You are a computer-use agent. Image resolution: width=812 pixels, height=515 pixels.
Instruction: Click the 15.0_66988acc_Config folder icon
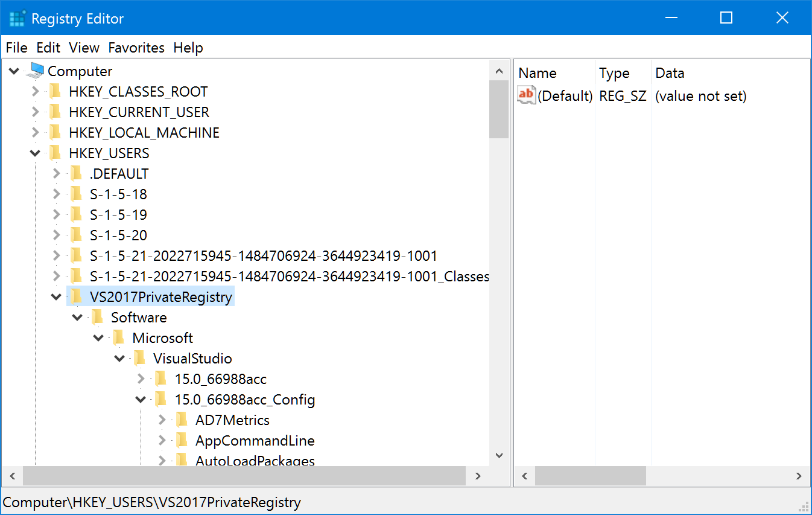[161, 400]
